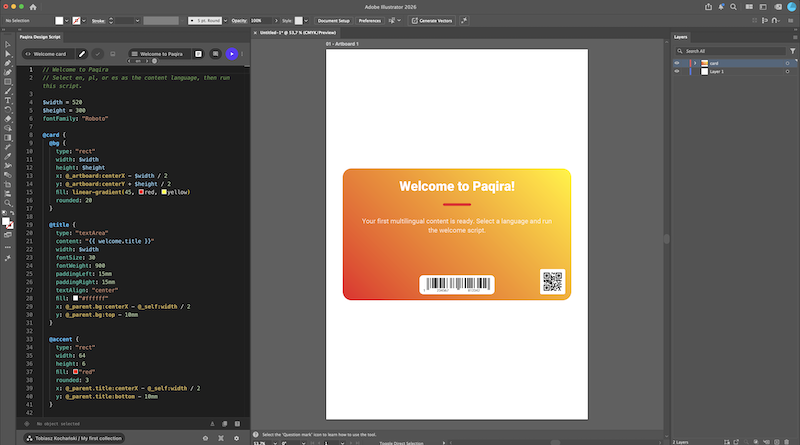Viewport: 800px width, 445px height.
Task: Open notifications bell icon
Action: [x=721, y=7]
